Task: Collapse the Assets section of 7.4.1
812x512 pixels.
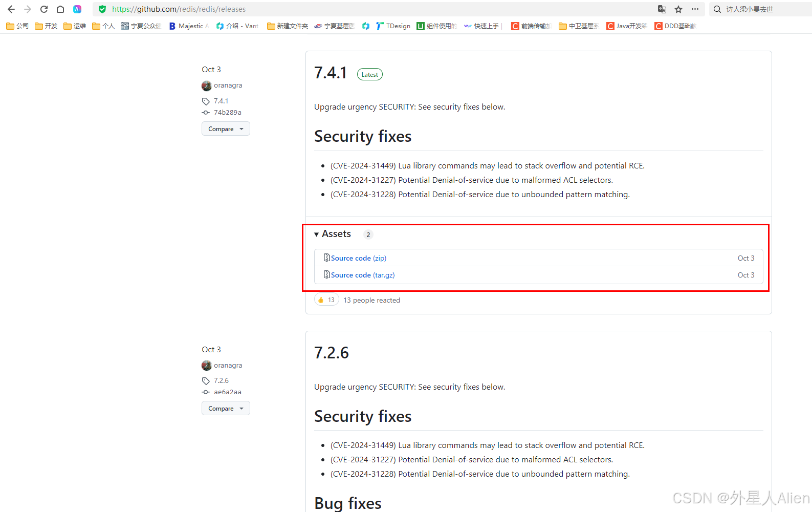Action: [333, 233]
